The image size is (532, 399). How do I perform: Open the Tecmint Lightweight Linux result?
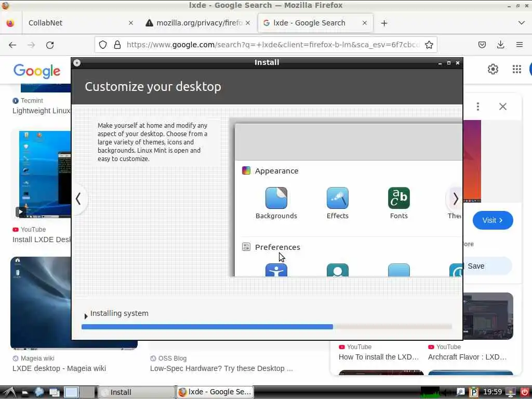[x=41, y=111]
